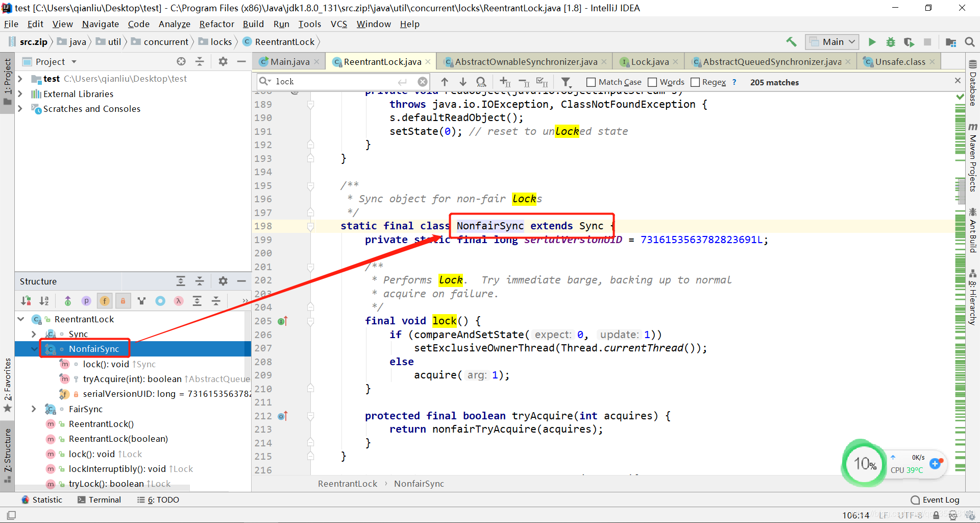Toggle Show Anonymous Classes in Structure

pyautogui.click(x=160, y=301)
